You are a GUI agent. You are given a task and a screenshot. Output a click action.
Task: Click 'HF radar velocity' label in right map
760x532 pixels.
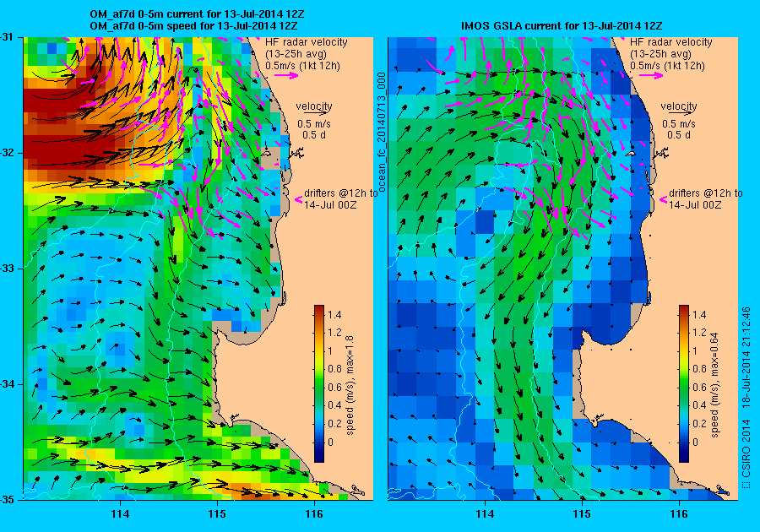coord(671,42)
